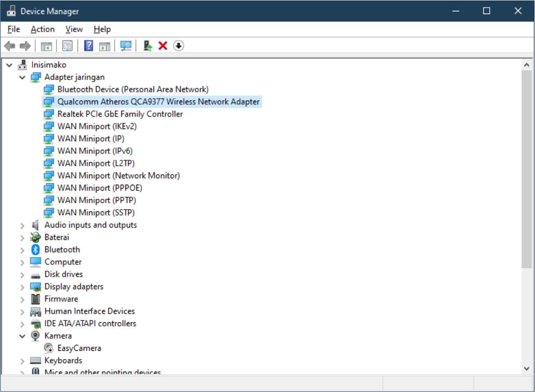The width and height of the screenshot is (535, 392).
Task: Expand the Bluetooth node
Action: (23, 250)
